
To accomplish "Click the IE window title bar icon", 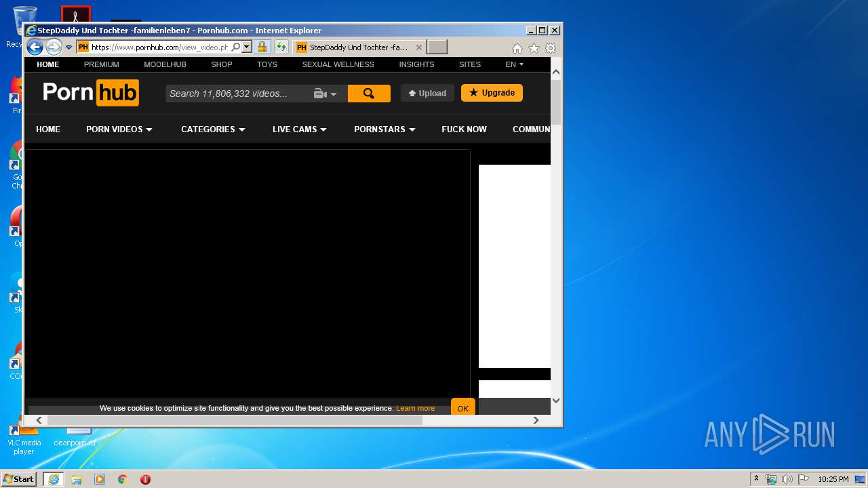I will [x=31, y=30].
